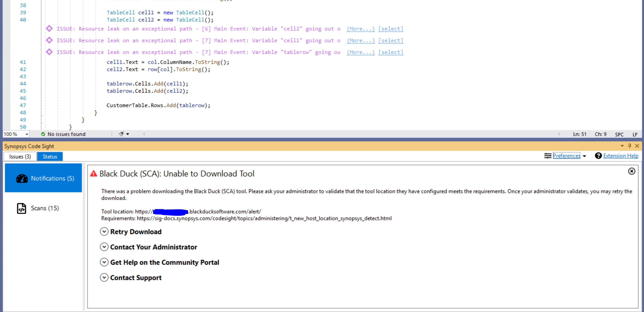Screen dimensions: 644x312
Task: Open the code cleanup dropdown arrow
Action: (x=128, y=134)
